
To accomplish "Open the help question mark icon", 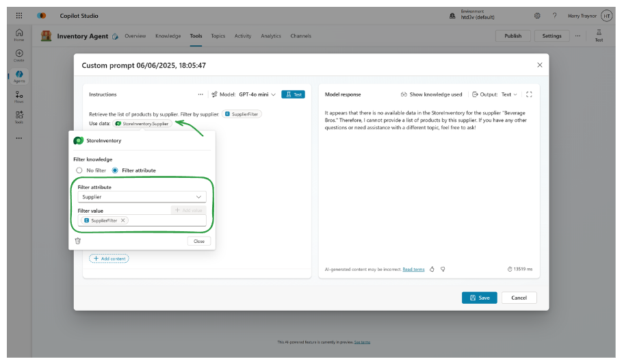I will (x=554, y=16).
